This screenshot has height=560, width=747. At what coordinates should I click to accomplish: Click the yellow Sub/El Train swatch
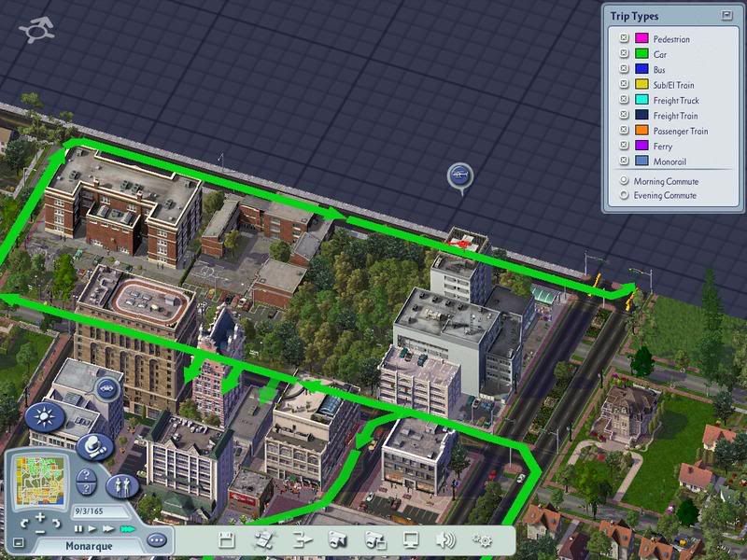641,84
